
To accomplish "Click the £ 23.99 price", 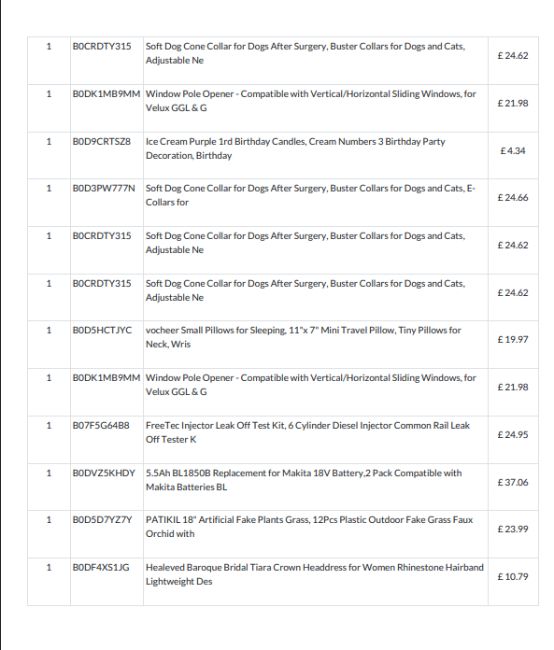I will coord(513,529).
